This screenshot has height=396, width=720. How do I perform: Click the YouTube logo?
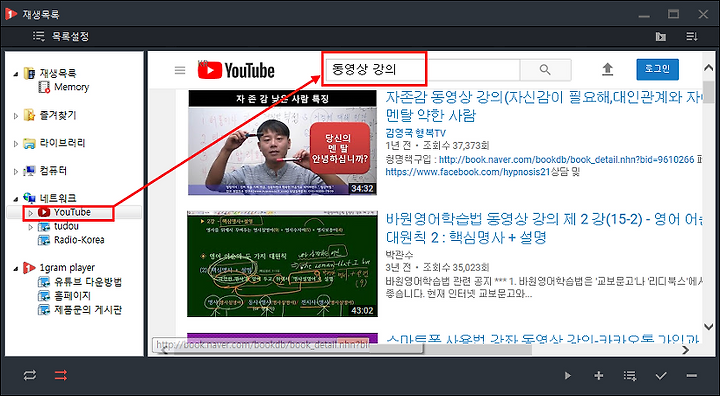tap(236, 70)
